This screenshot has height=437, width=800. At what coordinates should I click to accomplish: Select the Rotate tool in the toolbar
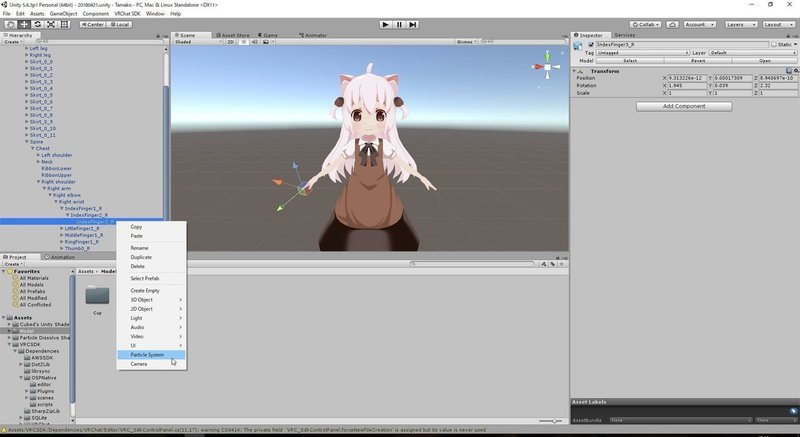tap(37, 24)
